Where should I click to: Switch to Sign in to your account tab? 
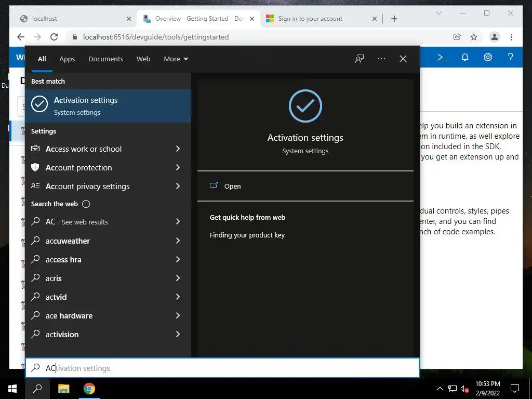tap(319, 19)
